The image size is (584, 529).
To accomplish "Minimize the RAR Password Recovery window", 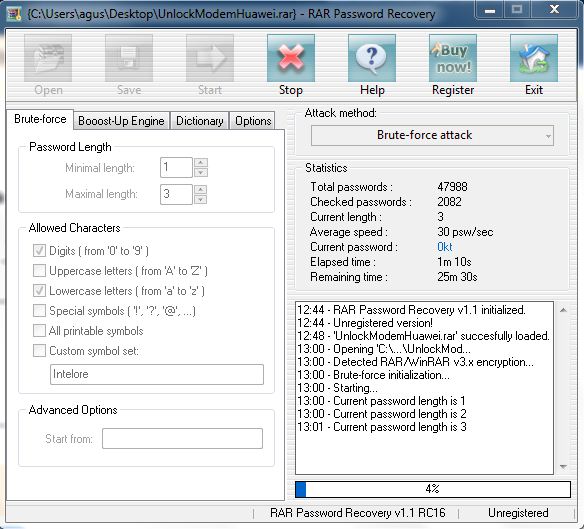I will [x=490, y=10].
